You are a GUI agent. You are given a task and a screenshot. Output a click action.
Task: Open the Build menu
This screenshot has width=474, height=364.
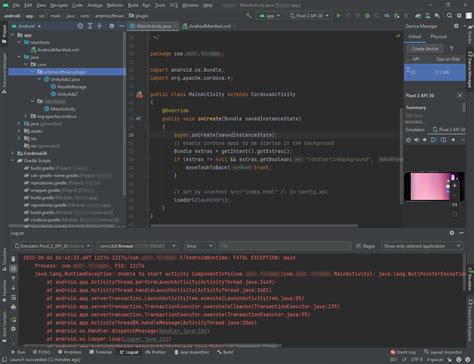tap(133, 5)
